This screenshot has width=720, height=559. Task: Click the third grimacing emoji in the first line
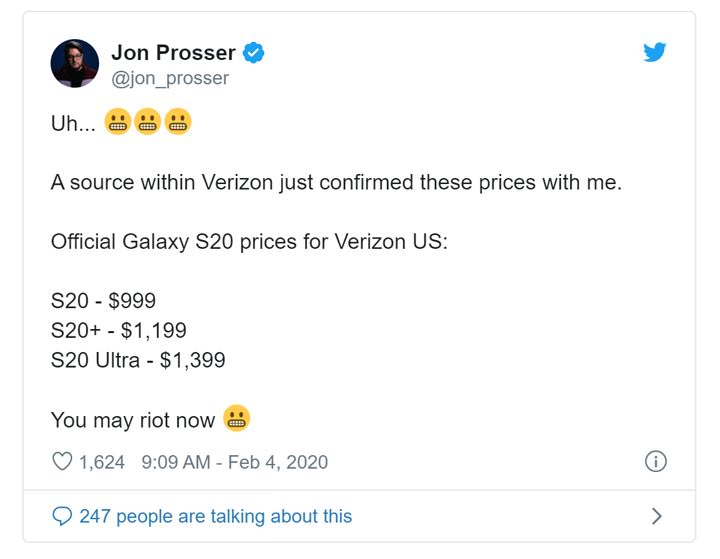[178, 125]
